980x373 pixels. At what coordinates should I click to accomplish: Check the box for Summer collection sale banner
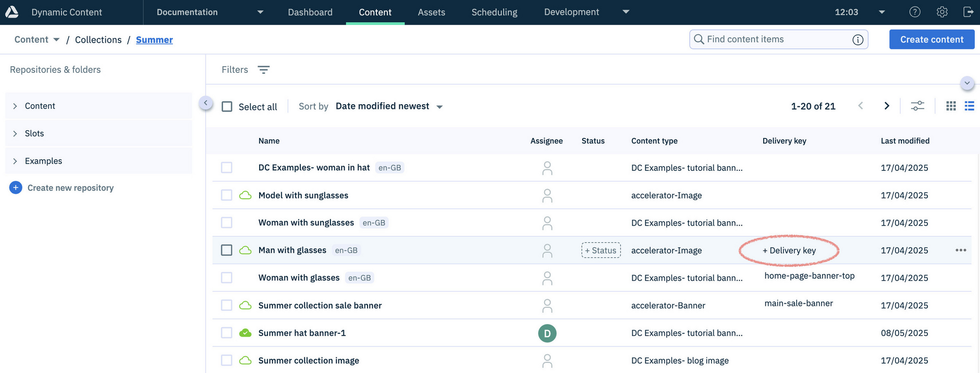[x=227, y=305]
